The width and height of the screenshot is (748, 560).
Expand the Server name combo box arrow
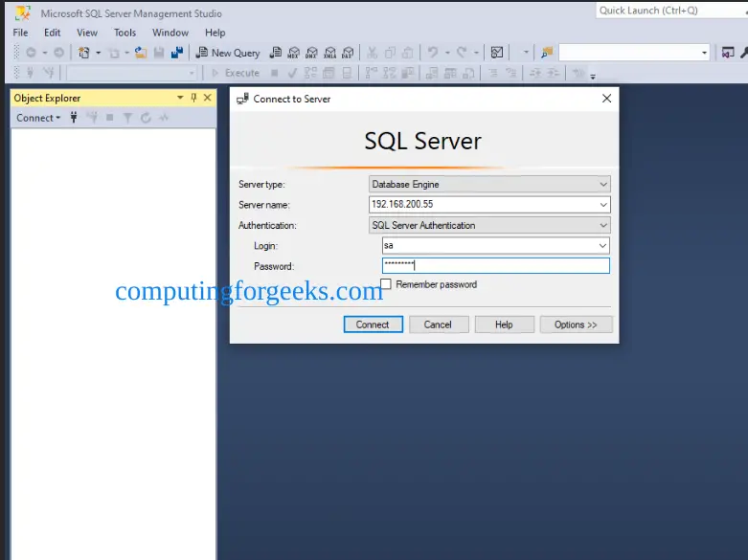(603, 205)
